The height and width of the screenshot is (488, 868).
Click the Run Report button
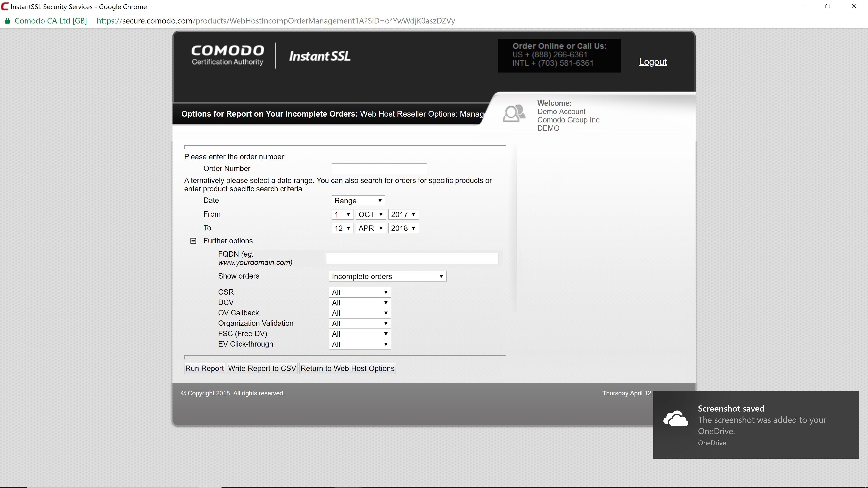[x=205, y=368]
